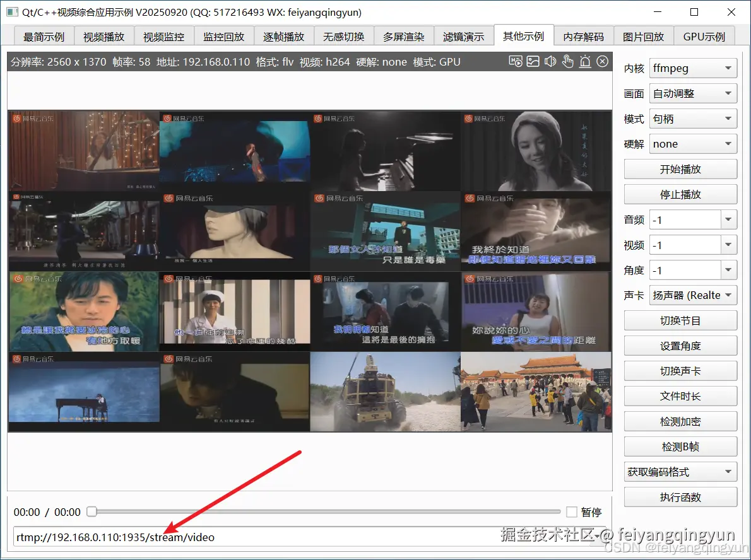Open the 声卡 扬声器 dropdown
The height and width of the screenshot is (560, 751).
coord(693,295)
